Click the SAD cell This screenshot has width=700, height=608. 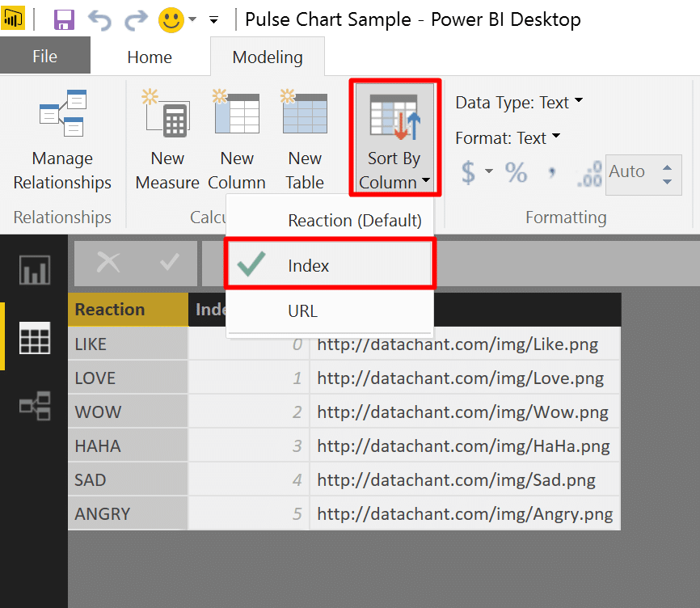coord(129,480)
